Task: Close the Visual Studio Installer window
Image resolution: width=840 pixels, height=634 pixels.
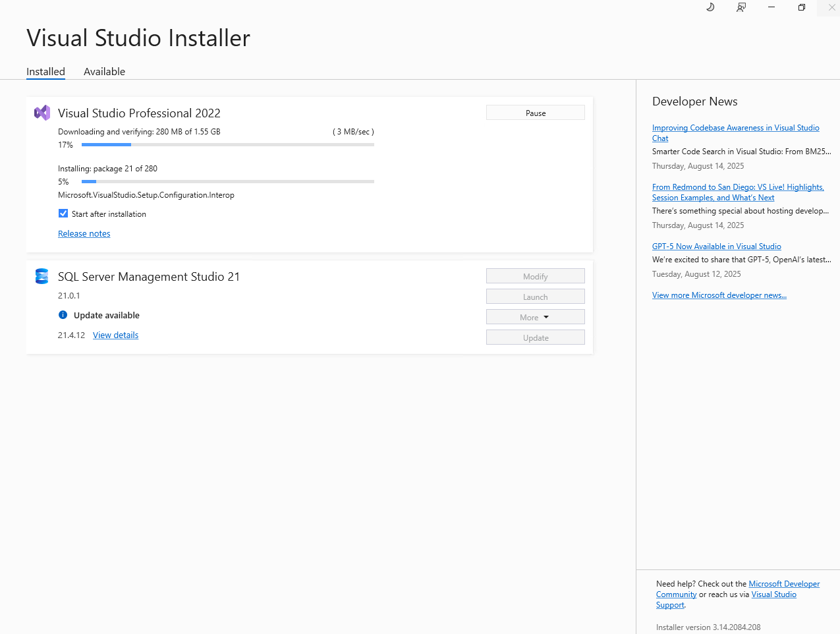Action: [831, 7]
